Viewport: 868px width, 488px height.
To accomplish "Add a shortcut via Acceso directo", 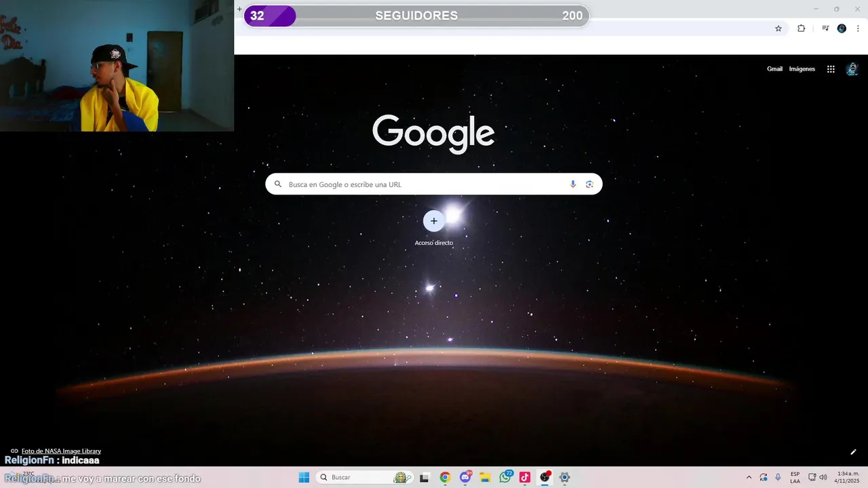I will [434, 228].
